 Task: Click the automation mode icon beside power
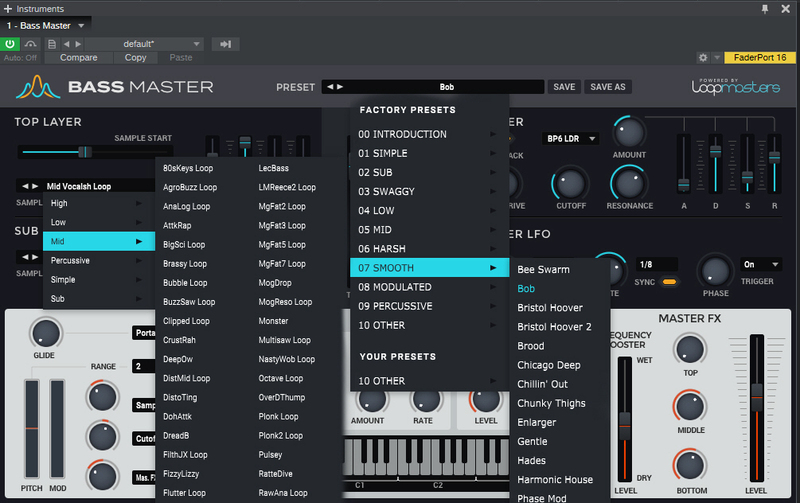pyautogui.click(x=30, y=44)
